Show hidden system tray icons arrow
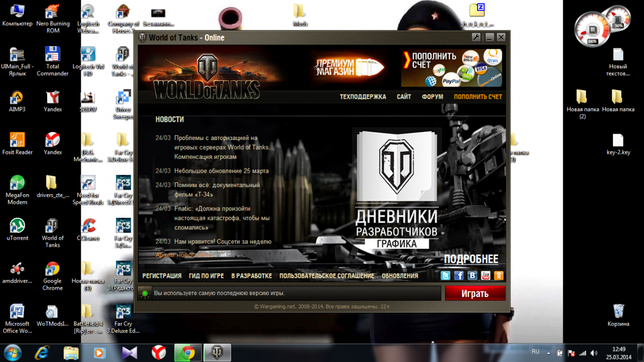 (x=547, y=353)
